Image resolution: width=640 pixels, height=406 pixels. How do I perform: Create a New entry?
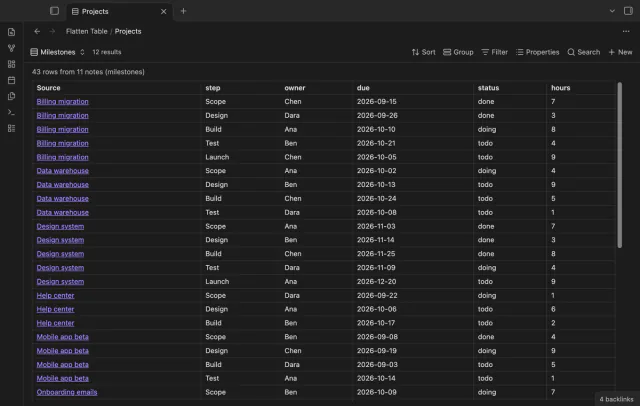point(620,52)
